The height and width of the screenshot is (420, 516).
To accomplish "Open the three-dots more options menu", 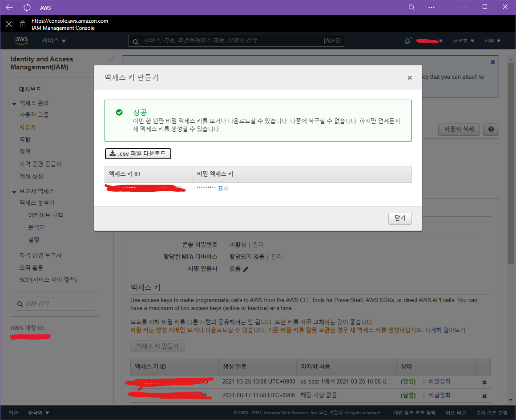I will (x=431, y=7).
